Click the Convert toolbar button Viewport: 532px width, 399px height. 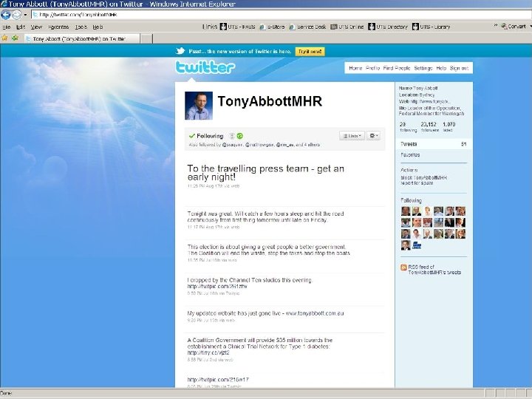click(514, 26)
